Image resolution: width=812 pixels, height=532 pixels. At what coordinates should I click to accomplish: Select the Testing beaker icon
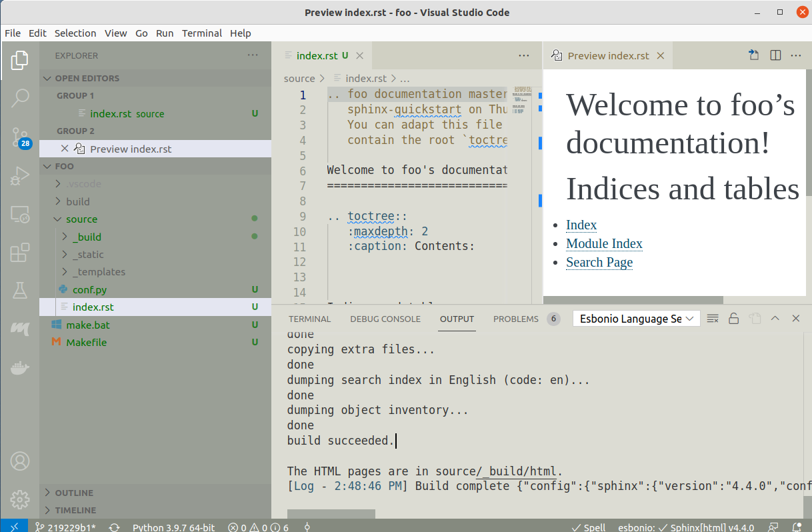(x=19, y=290)
